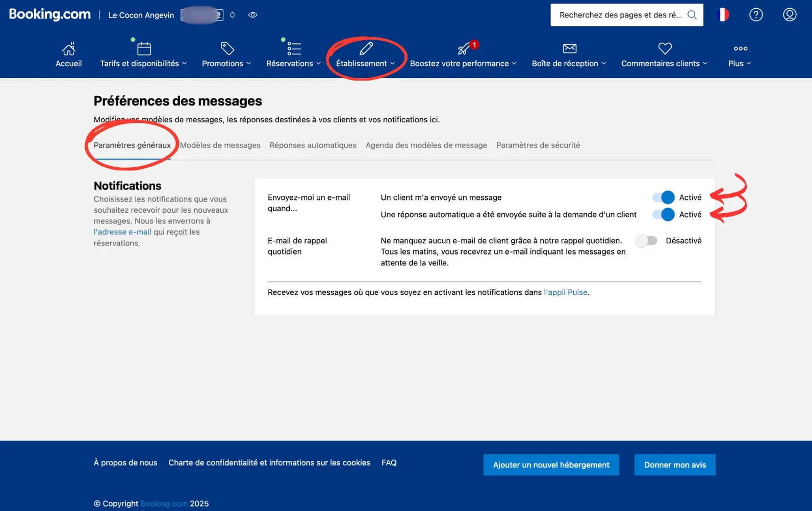The height and width of the screenshot is (511, 812).
Task: Click the three-dot Plus icon
Action: [741, 48]
